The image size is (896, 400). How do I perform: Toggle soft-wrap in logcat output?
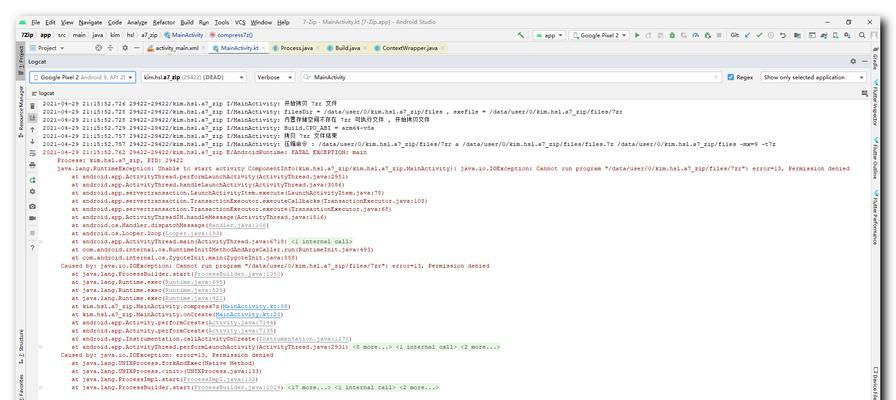pyautogui.click(x=32, y=153)
